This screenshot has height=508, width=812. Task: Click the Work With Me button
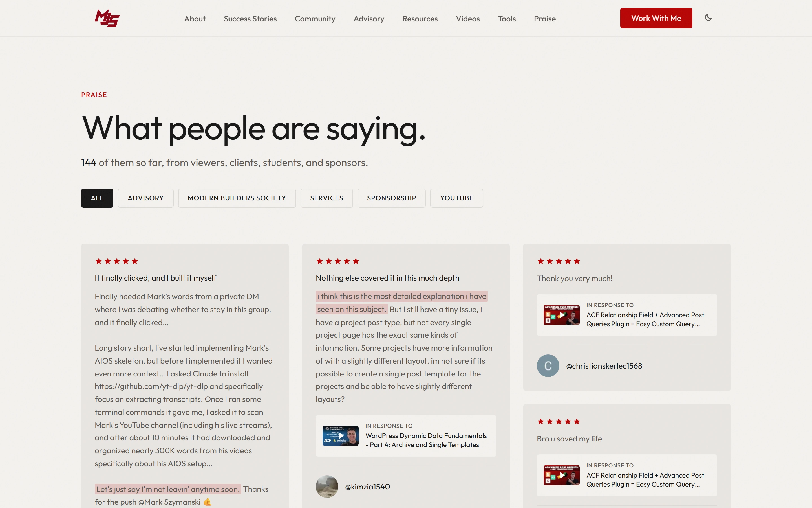click(656, 18)
